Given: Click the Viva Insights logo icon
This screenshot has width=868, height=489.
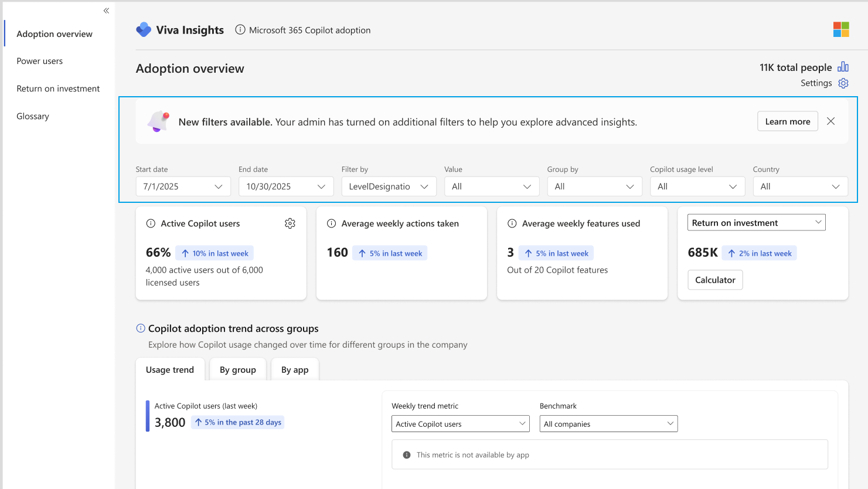Looking at the screenshot, I should click(144, 30).
